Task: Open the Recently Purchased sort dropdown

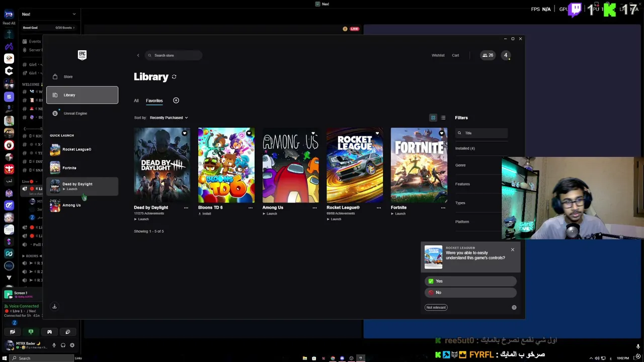Action: click(169, 118)
